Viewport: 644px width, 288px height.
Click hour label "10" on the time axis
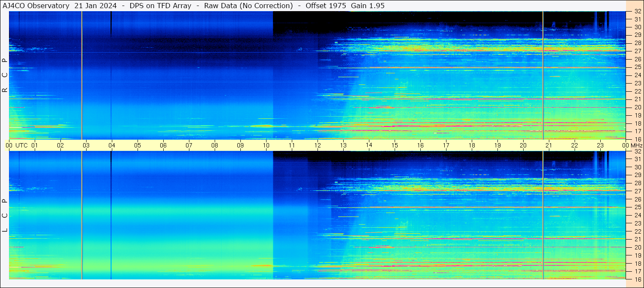tap(266, 145)
